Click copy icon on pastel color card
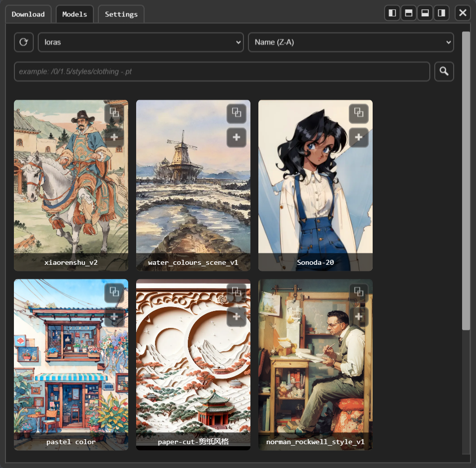The width and height of the screenshot is (476, 468). point(114,292)
